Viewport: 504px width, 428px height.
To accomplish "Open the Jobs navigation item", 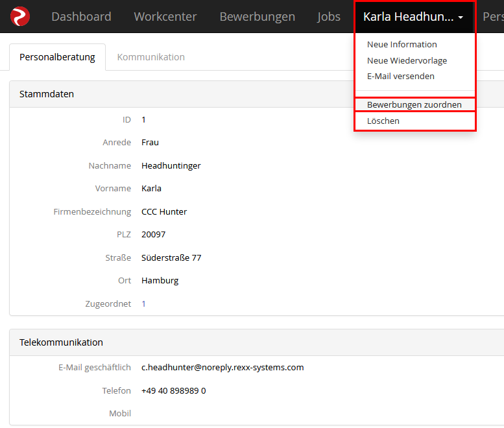I will click(328, 16).
